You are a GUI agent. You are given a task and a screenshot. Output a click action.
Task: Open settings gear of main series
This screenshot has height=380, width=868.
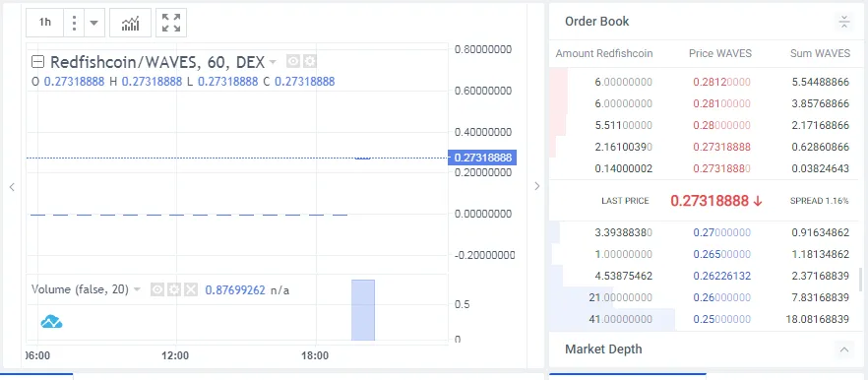(310, 61)
